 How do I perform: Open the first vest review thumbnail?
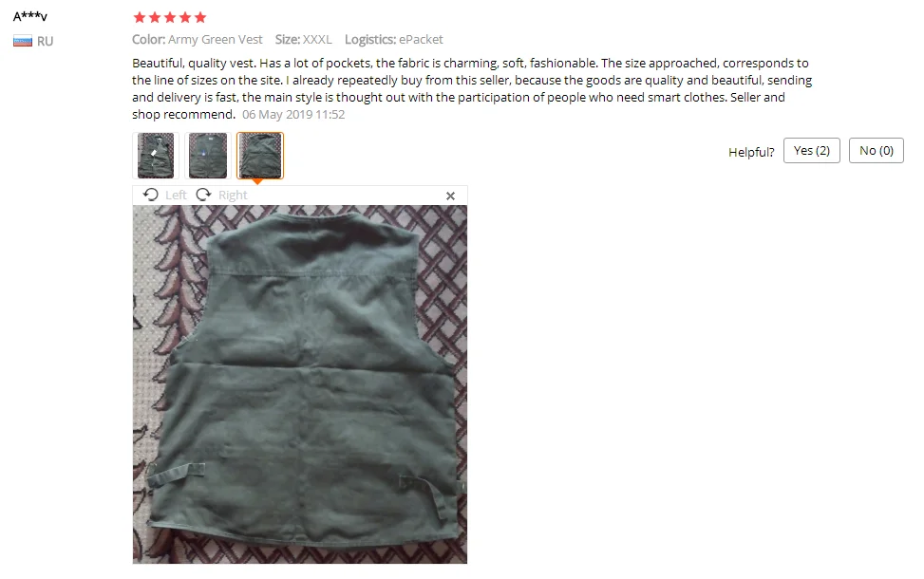tap(156, 156)
